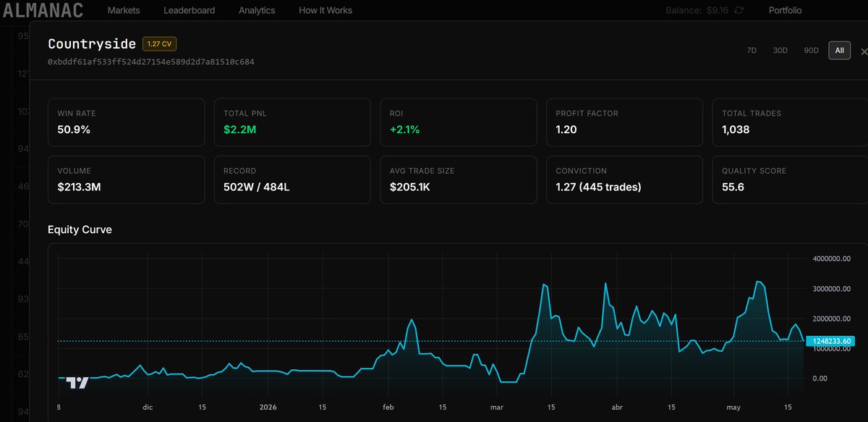Click the 2026 date axis label

click(x=268, y=407)
